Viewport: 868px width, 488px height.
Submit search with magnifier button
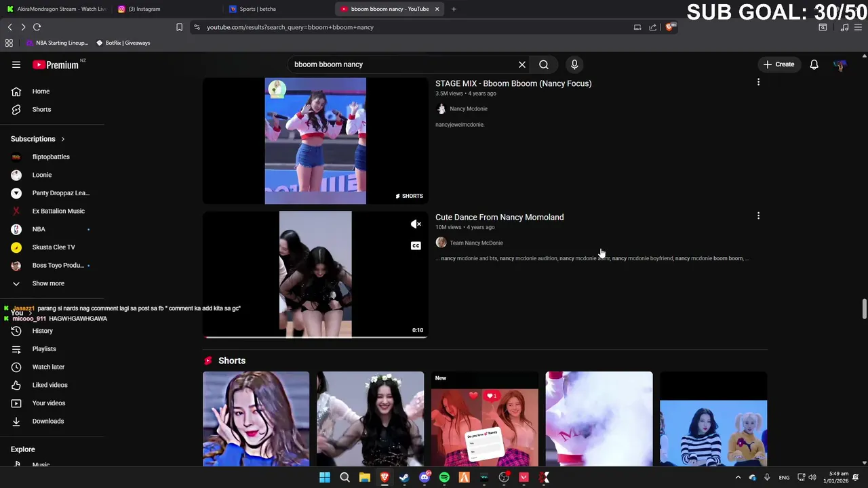click(544, 64)
